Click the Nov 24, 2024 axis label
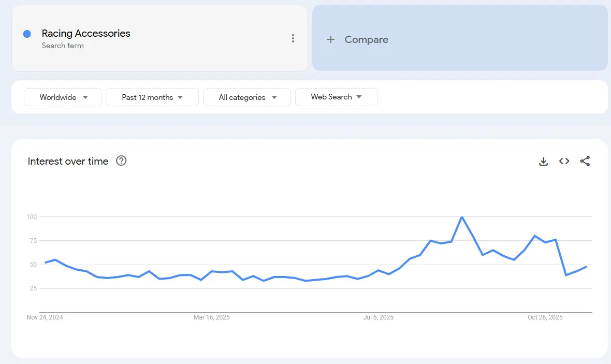The height and width of the screenshot is (364, 611). click(x=45, y=317)
